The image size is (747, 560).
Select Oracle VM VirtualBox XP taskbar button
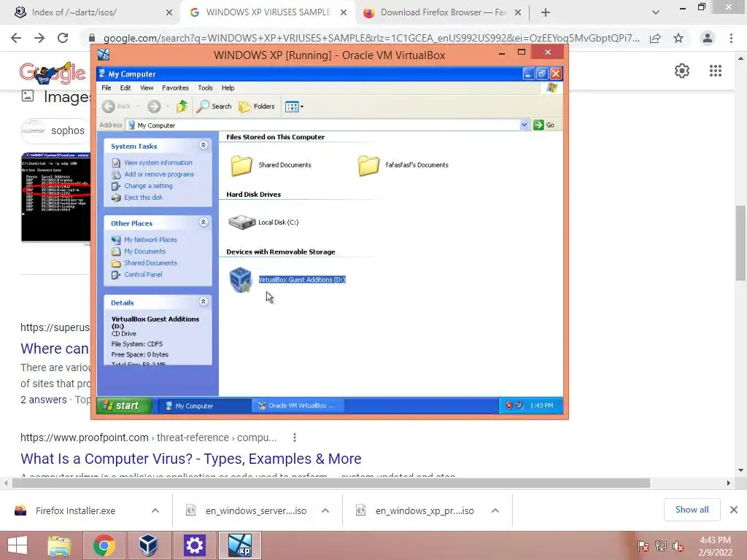(298, 405)
